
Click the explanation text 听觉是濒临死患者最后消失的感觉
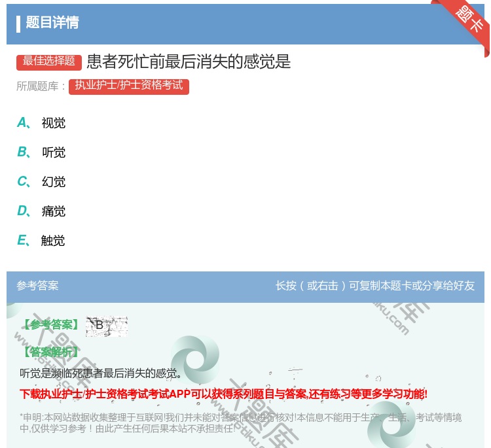point(101,373)
